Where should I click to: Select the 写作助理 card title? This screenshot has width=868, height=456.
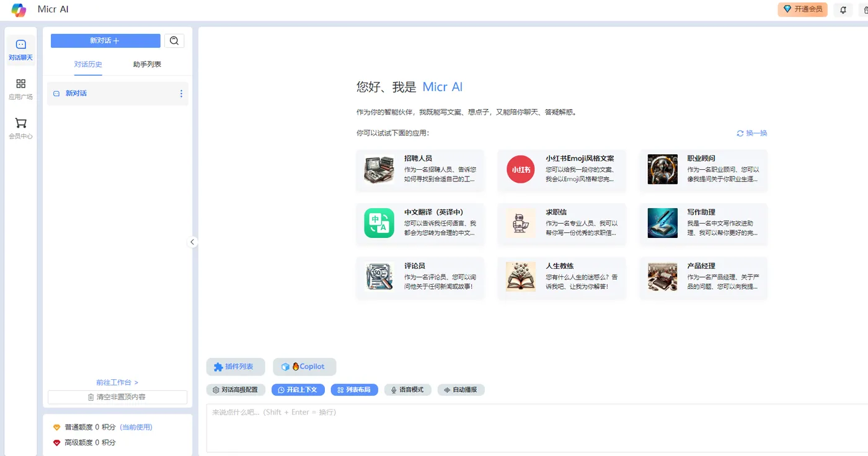tap(701, 212)
